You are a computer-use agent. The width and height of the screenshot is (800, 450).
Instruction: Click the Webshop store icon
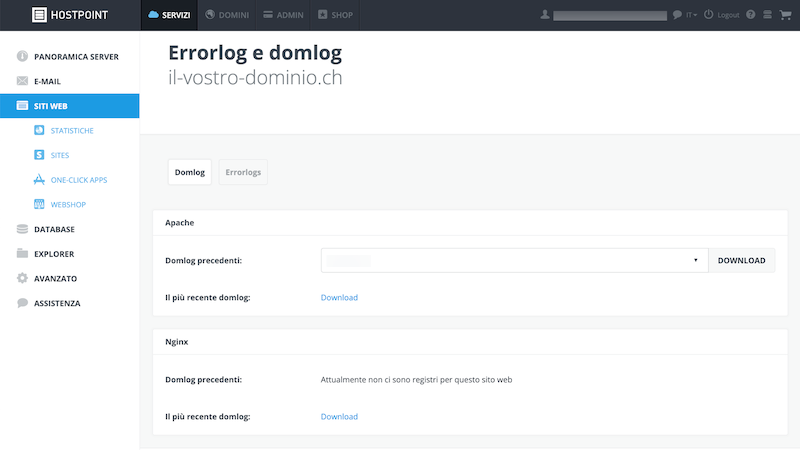39,204
